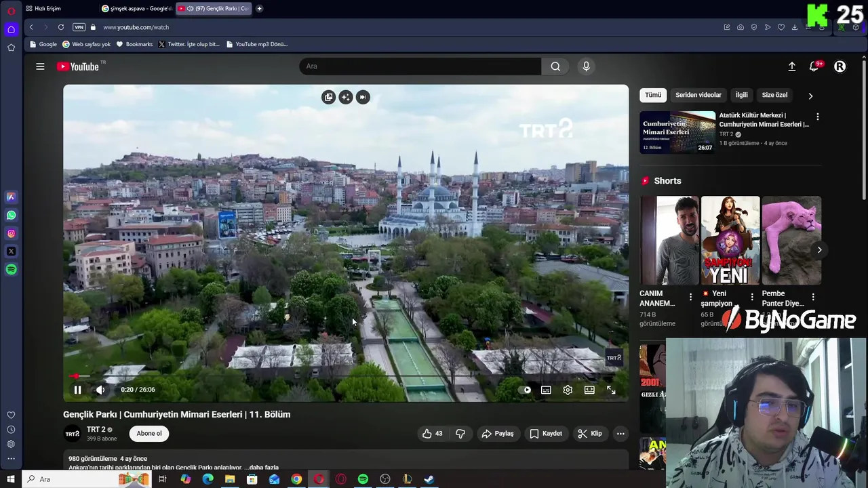Click the VPN badge in address bar
The width and height of the screenshot is (868, 488).
pos(79,27)
